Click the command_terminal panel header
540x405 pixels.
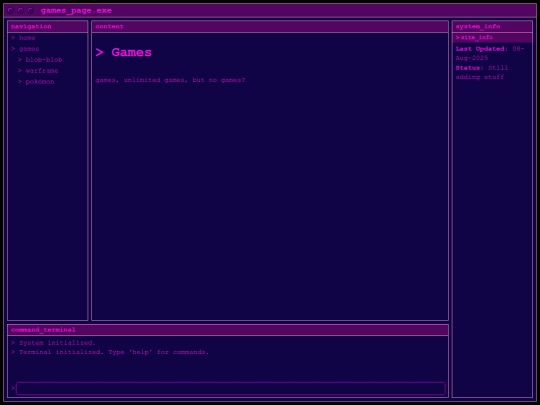tap(228, 330)
